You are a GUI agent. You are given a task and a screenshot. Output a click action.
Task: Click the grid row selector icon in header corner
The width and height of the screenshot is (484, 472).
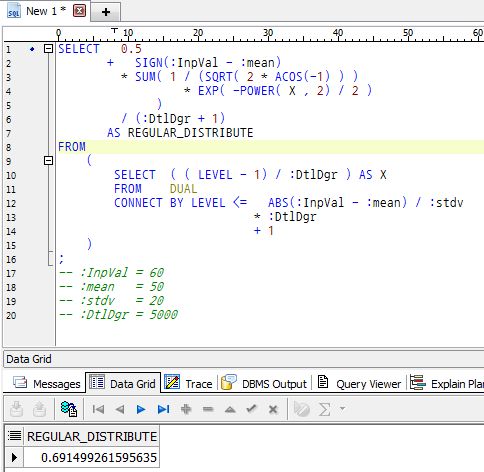14,436
